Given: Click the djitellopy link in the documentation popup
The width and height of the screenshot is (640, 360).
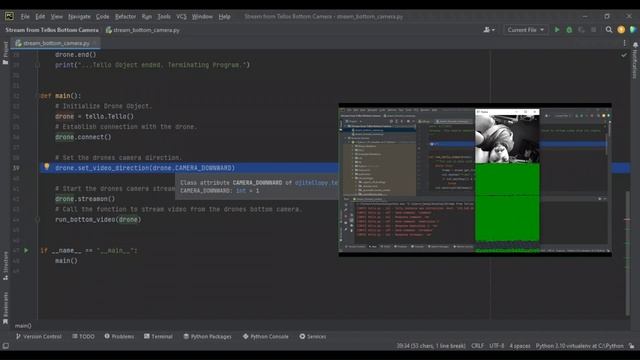Looking at the screenshot, I should (x=316, y=183).
